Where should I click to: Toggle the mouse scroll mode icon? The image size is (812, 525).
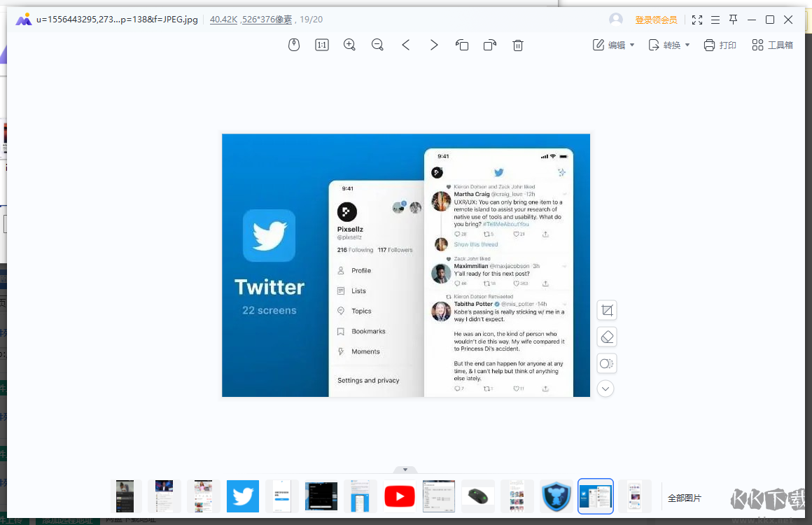[x=294, y=45]
